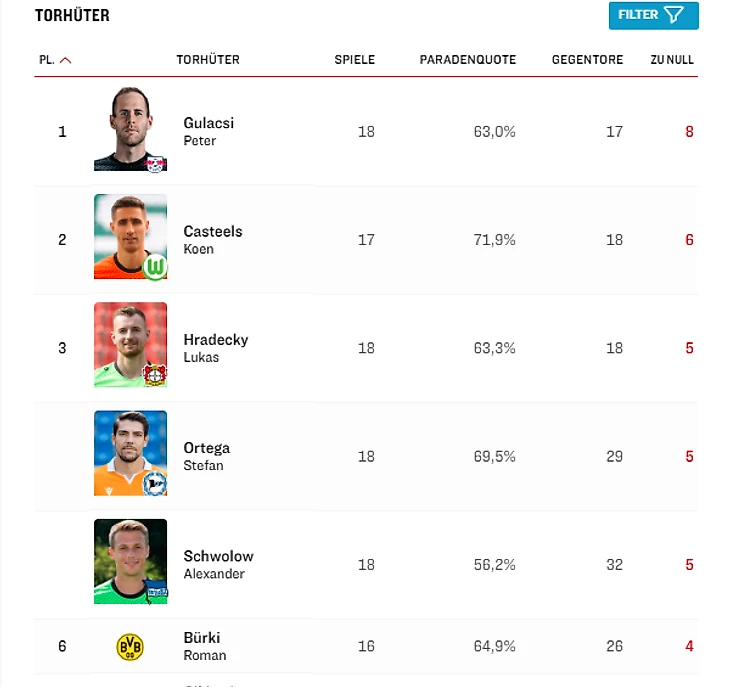This screenshot has height=687, width=730.
Task: Click the ZU NULL column header
Action: tap(672, 60)
